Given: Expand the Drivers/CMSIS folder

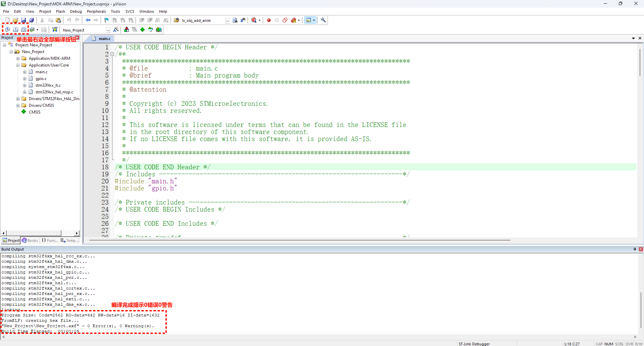Looking at the screenshot, I should coord(18,105).
